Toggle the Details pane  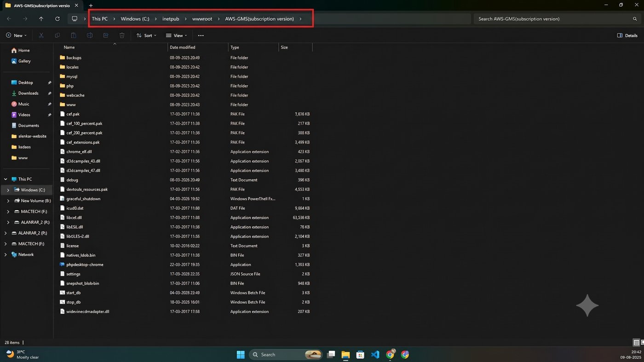pos(627,35)
